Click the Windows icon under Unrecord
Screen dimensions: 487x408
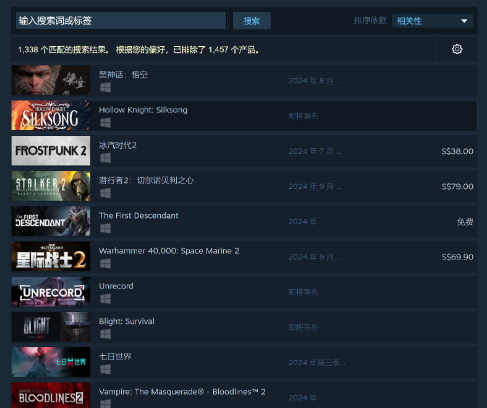(105, 299)
